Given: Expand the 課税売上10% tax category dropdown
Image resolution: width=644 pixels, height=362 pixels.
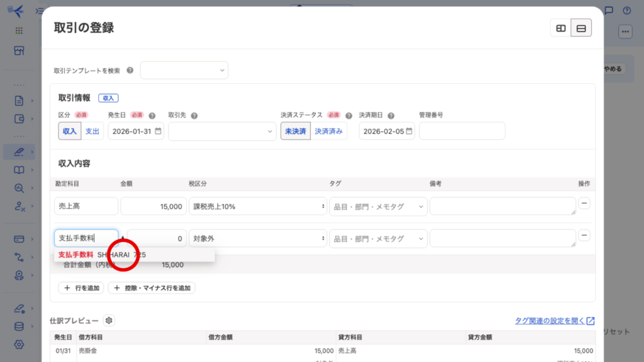Looking at the screenshot, I should (x=257, y=207).
